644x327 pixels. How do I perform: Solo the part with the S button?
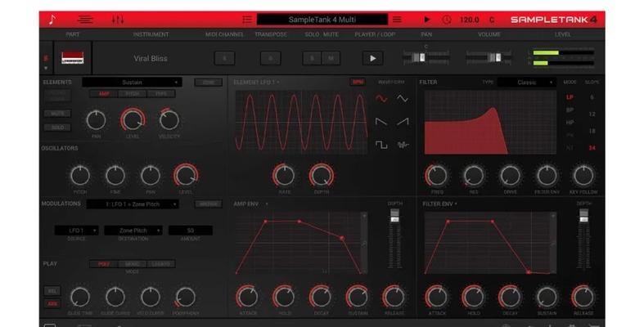pyautogui.click(x=312, y=58)
